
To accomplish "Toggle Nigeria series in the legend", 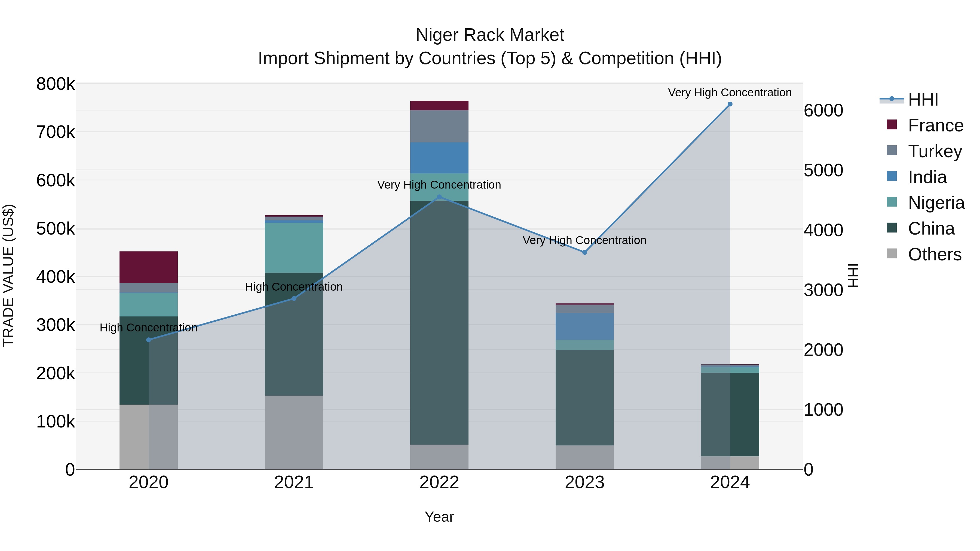I will click(926, 203).
